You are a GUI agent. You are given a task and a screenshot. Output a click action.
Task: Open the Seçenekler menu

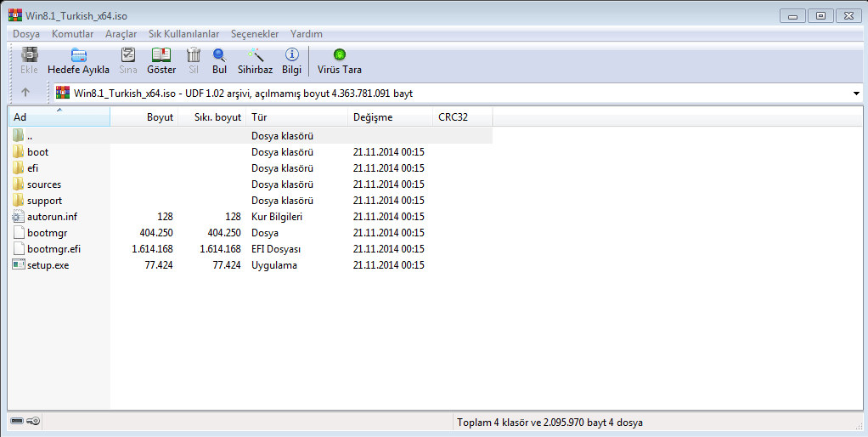pyautogui.click(x=255, y=34)
